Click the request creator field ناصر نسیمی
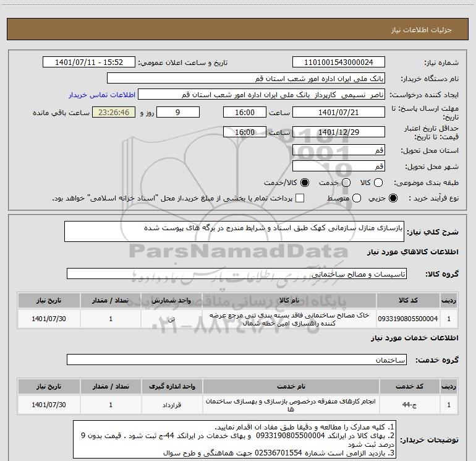This screenshot has height=461, width=476. [x=261, y=95]
